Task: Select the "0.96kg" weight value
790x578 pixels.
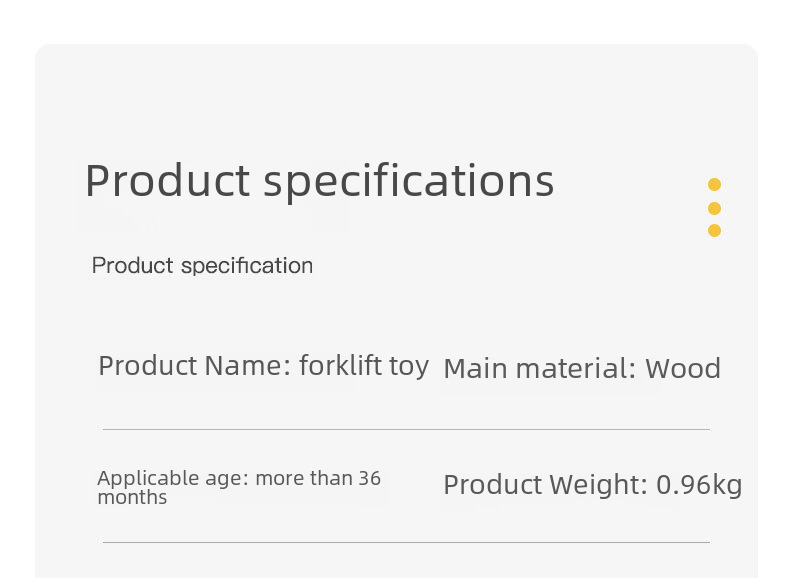Action: pos(699,485)
